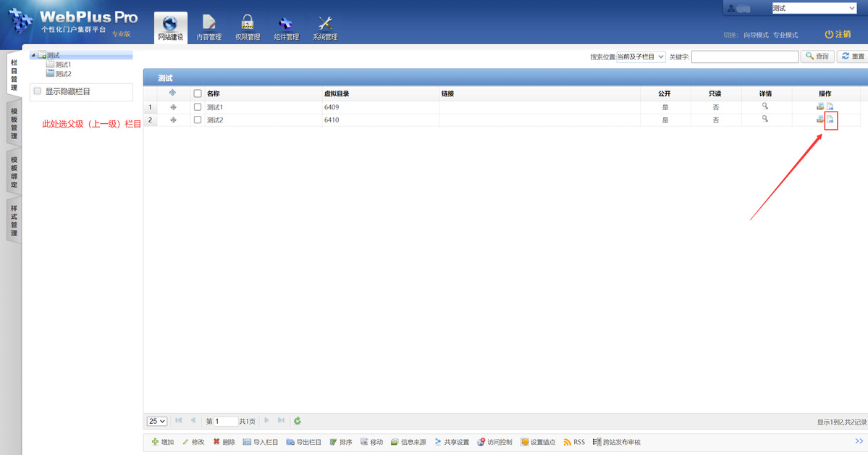Click the 重置 reset button
This screenshot has width=868, height=455.
click(x=853, y=57)
